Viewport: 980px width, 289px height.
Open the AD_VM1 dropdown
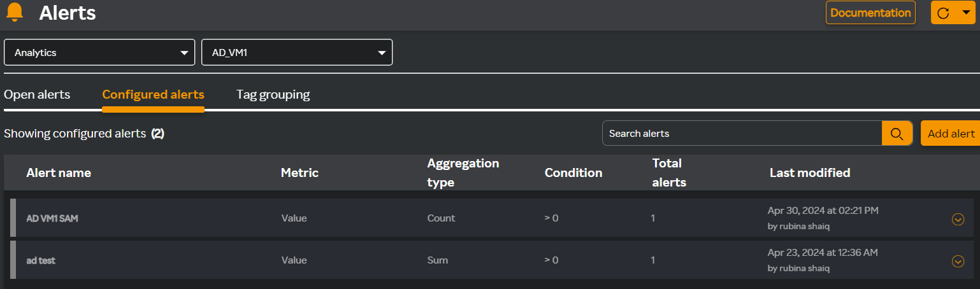pos(297,53)
